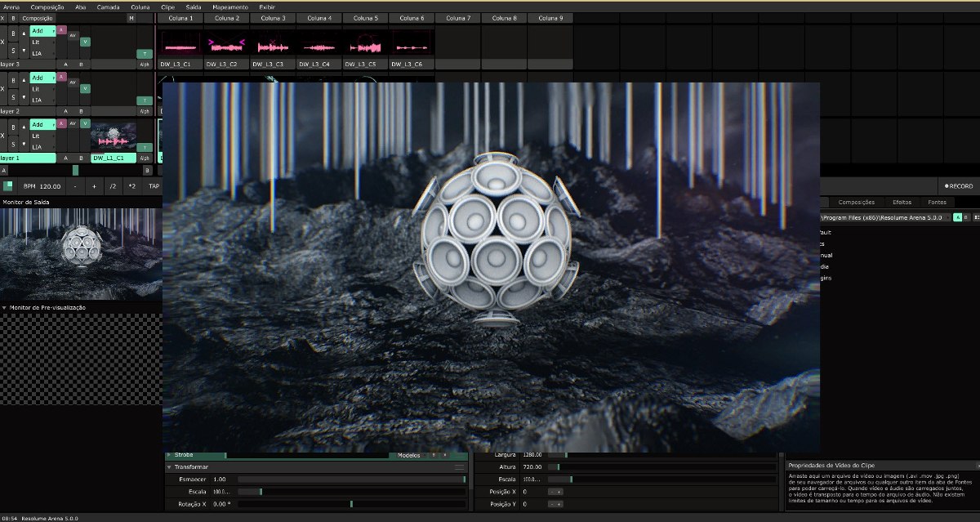980x522 pixels.
Task: Toggle Layer 1 solo S button
Action: [13, 143]
